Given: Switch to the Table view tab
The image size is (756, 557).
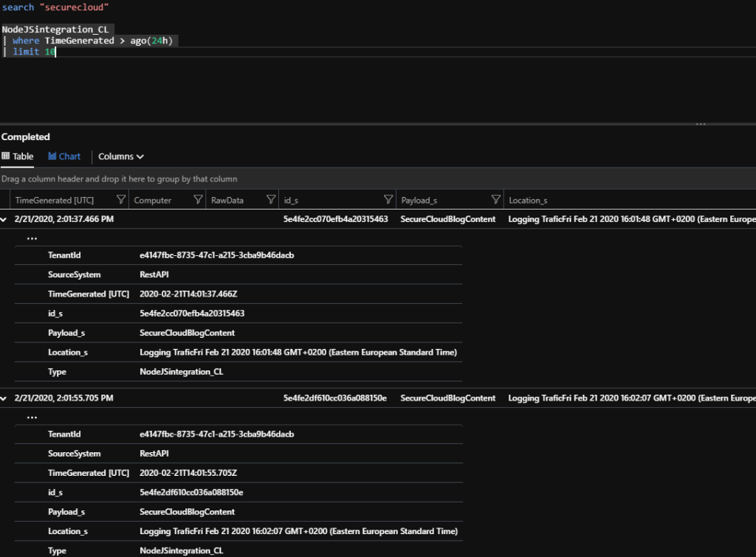Looking at the screenshot, I should [18, 156].
